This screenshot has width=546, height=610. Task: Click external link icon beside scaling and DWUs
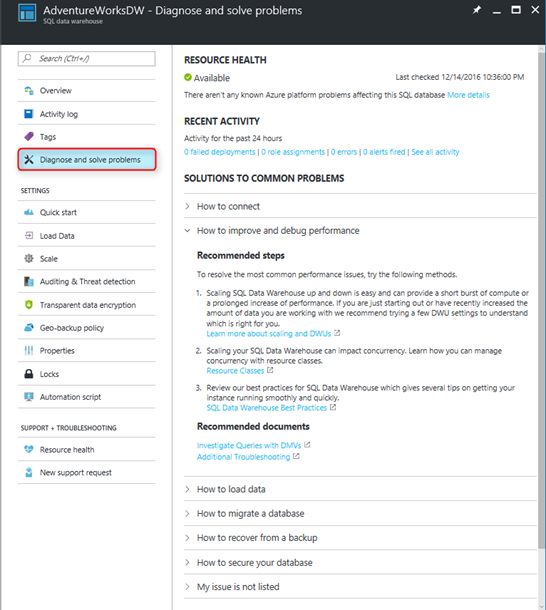click(337, 333)
